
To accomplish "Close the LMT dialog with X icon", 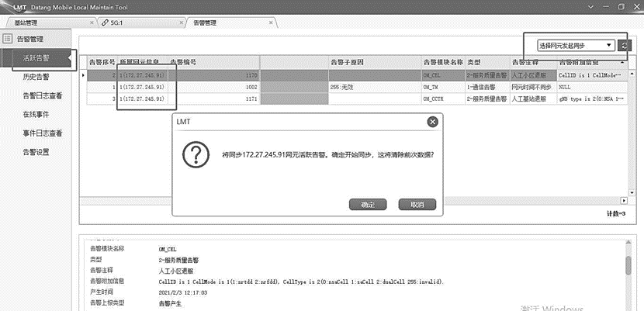I will [x=432, y=122].
